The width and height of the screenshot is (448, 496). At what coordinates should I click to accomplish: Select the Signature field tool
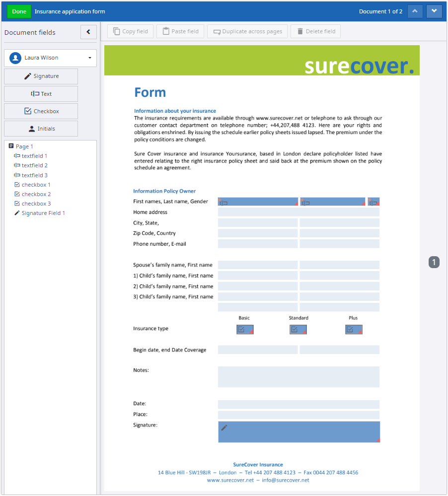coord(41,76)
